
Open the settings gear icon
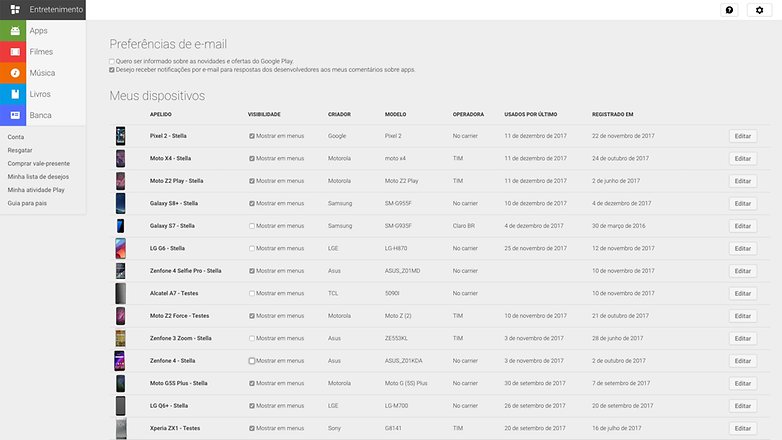coord(759,10)
